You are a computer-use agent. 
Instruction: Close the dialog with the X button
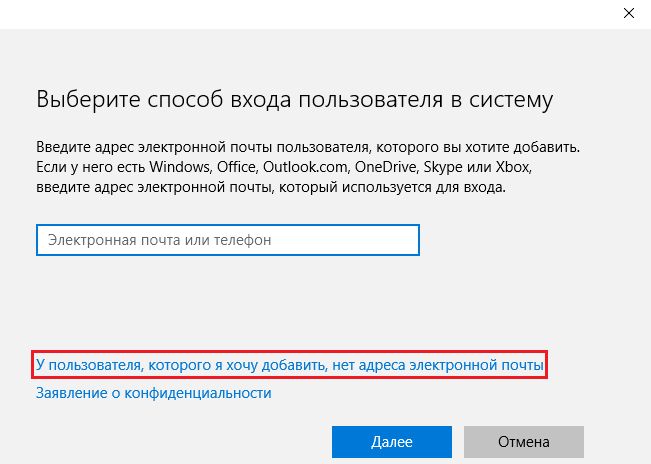point(628,13)
